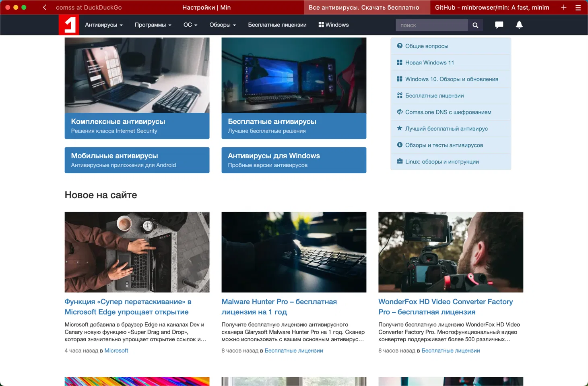Screen dimensions: 588x386
Task: Switch to the GitHub minbrowser/min tab
Action: [492, 7]
